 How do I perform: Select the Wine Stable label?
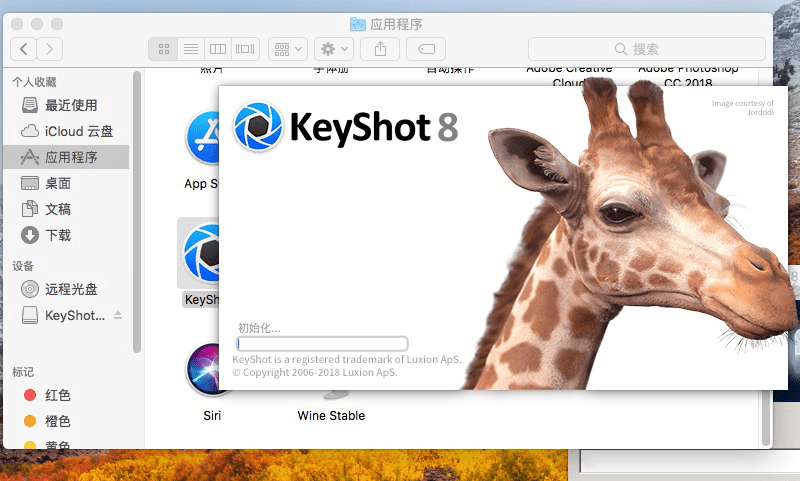coord(331,416)
